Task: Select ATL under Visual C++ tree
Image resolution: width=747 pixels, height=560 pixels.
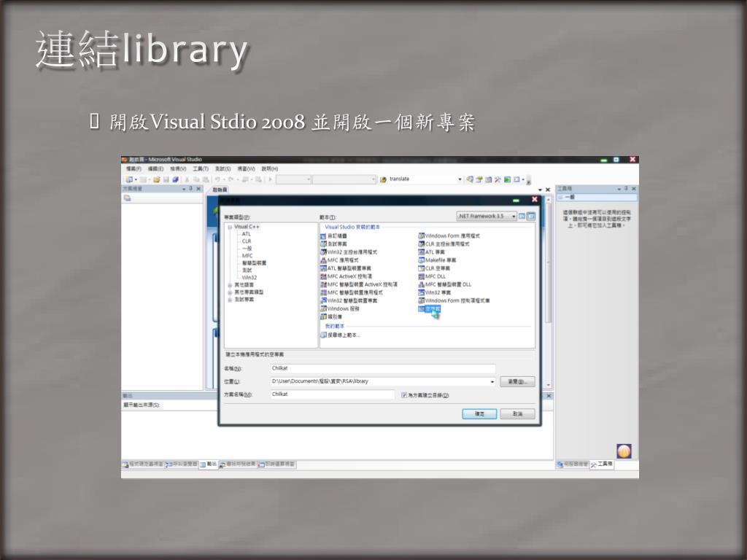Action: click(x=247, y=234)
